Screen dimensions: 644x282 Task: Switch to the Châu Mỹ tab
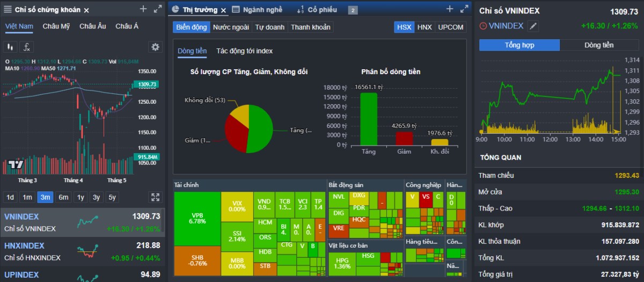[56, 26]
